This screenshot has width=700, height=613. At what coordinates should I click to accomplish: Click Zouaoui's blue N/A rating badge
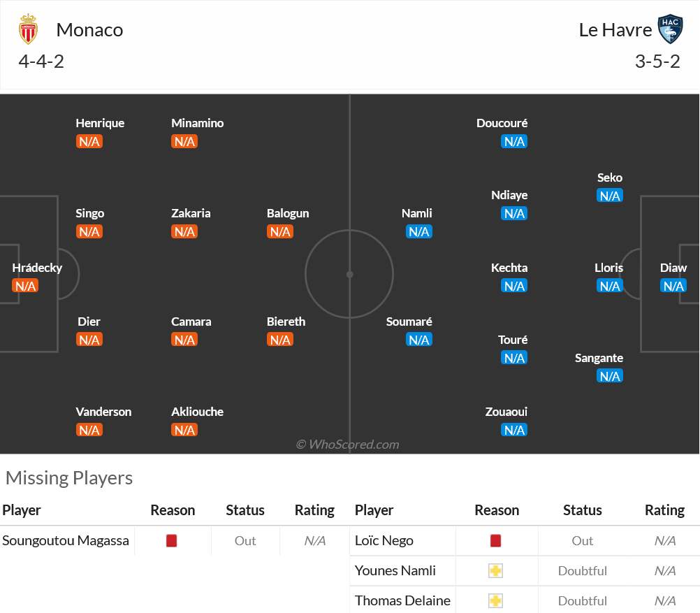tap(514, 430)
